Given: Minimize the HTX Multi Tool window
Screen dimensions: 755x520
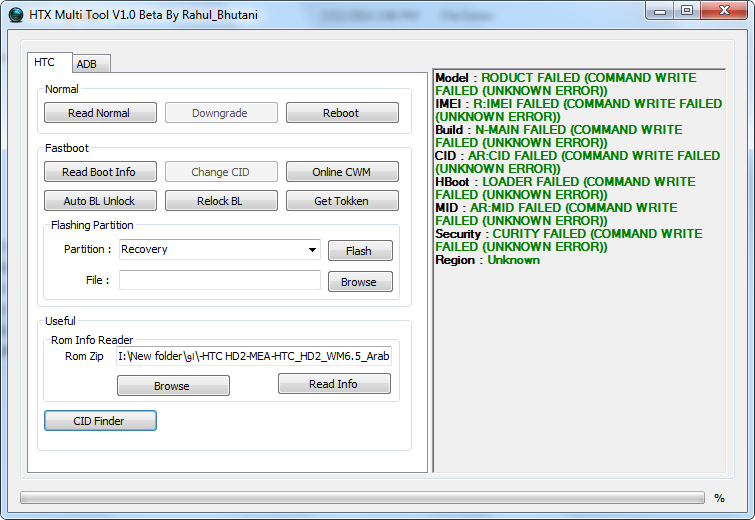Looking at the screenshot, I should (x=660, y=11).
